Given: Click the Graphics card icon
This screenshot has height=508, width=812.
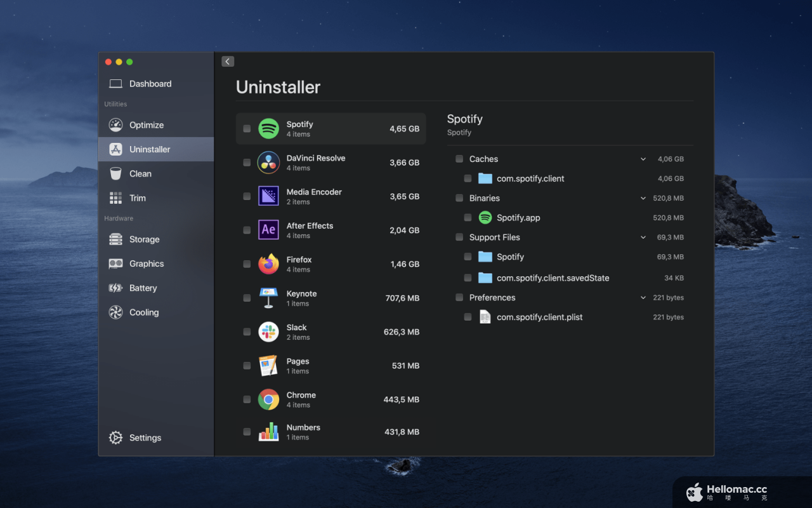Looking at the screenshot, I should pos(115,264).
